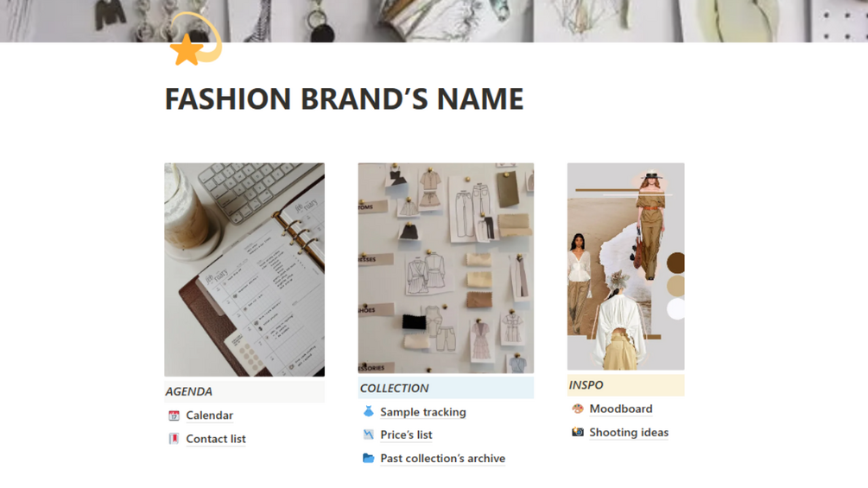Click the dress icon beside Sample tracking

368,412
